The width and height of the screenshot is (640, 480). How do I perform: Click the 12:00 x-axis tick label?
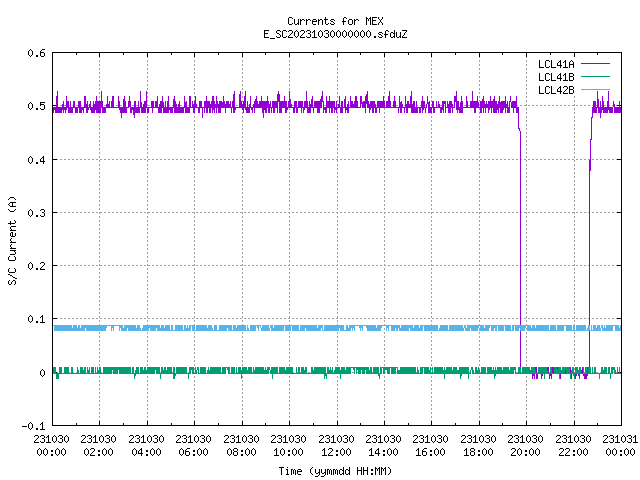pyautogui.click(x=336, y=452)
